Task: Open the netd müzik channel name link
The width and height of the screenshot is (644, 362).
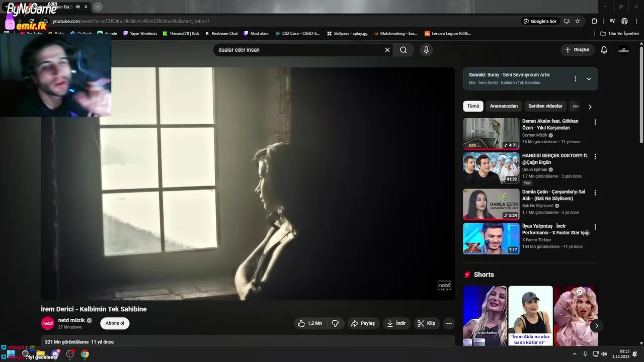Action: pyautogui.click(x=71, y=320)
